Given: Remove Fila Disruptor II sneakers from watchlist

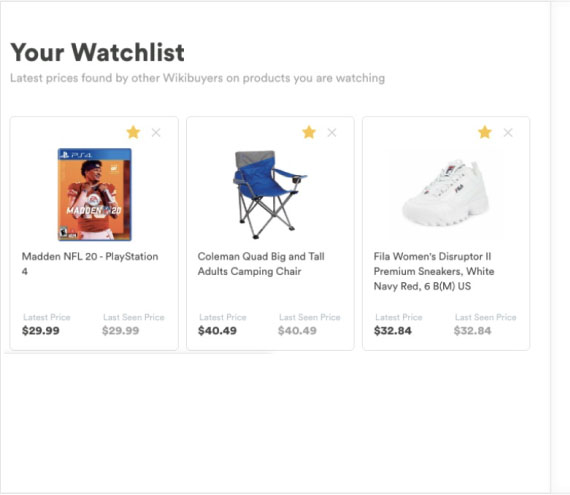Looking at the screenshot, I should [508, 133].
